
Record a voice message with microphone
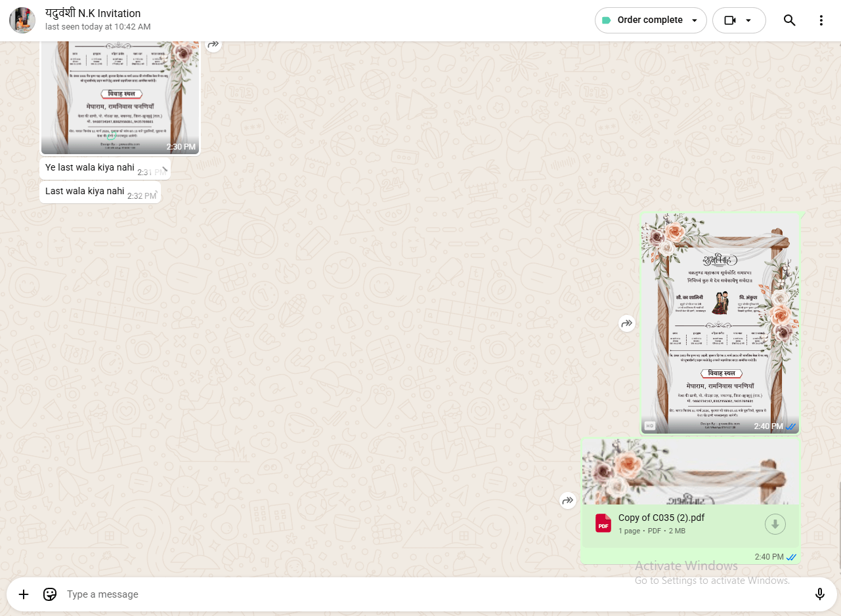[x=819, y=594]
